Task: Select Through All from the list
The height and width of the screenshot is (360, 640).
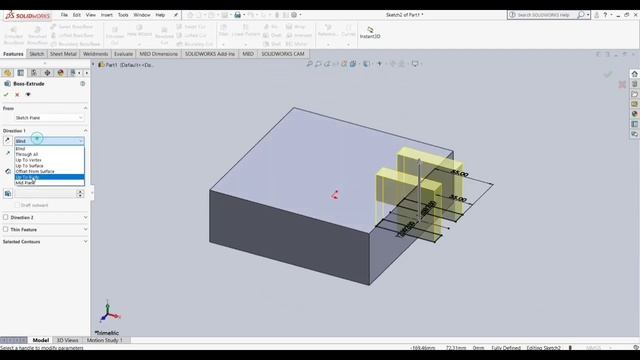Action: 49,155
